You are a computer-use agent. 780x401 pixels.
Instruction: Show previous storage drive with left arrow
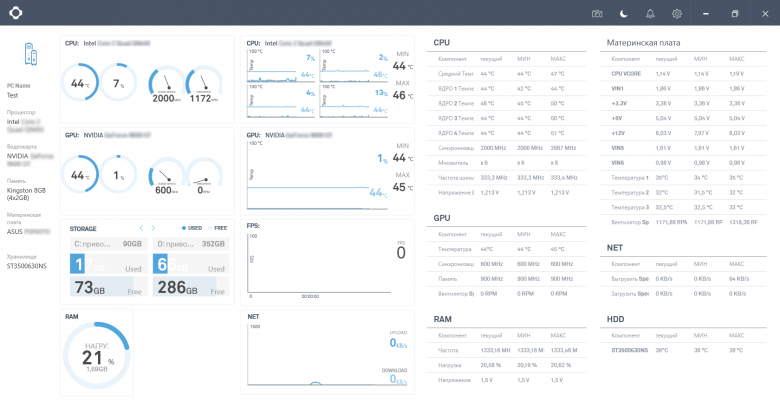pos(141,228)
